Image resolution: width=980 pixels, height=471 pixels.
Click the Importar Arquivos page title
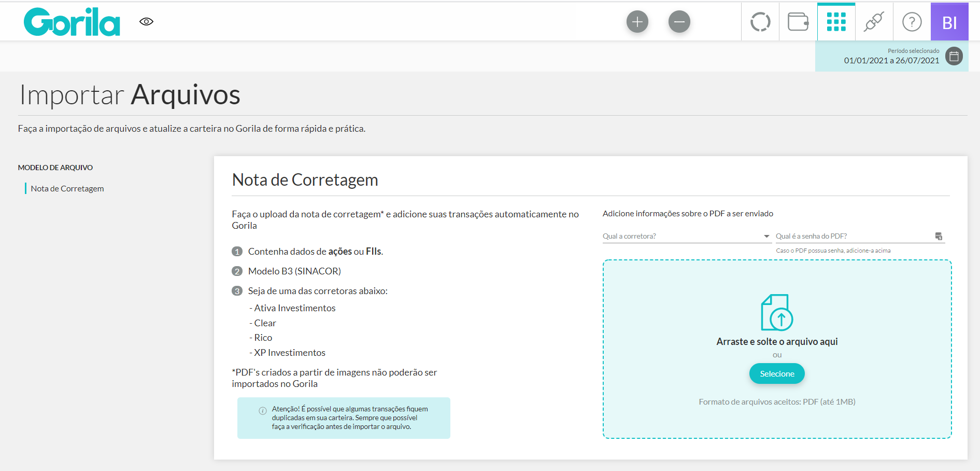(130, 94)
